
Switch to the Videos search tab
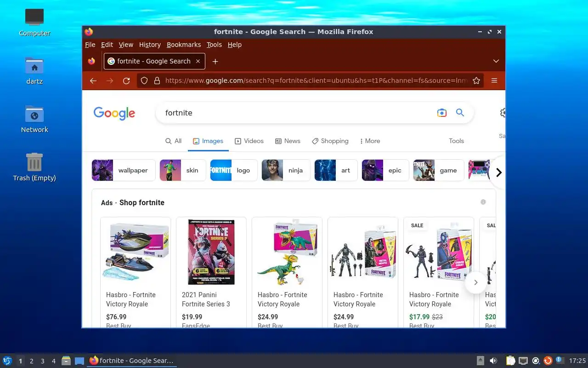click(x=249, y=141)
